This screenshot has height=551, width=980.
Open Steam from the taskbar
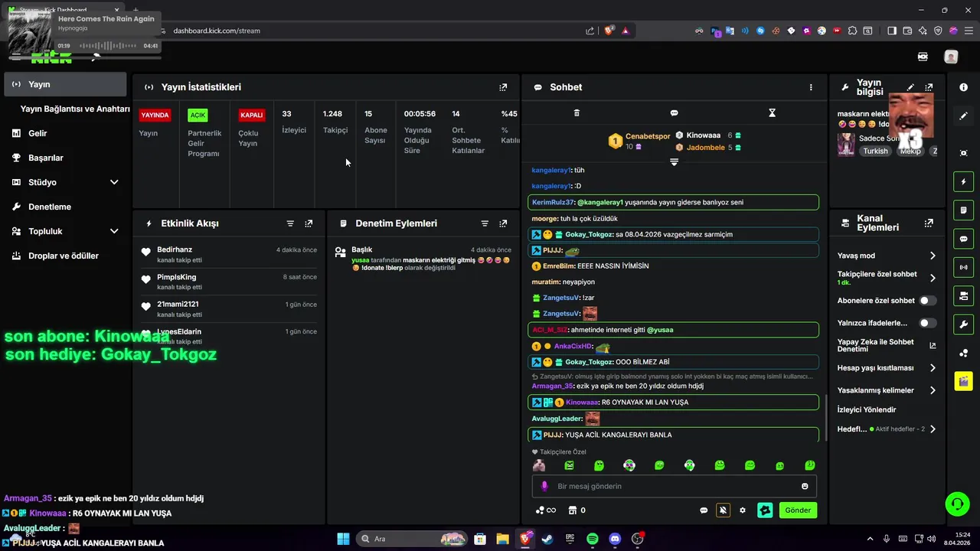point(547,539)
